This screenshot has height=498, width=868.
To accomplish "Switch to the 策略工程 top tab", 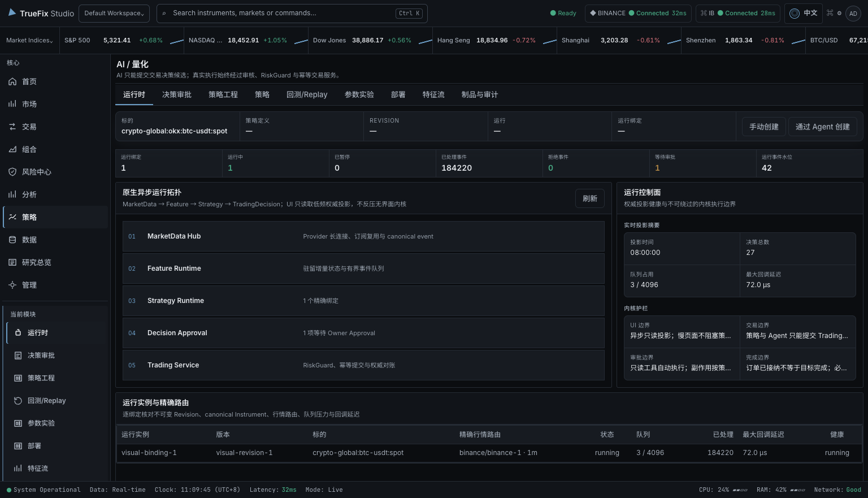I will 223,94.
